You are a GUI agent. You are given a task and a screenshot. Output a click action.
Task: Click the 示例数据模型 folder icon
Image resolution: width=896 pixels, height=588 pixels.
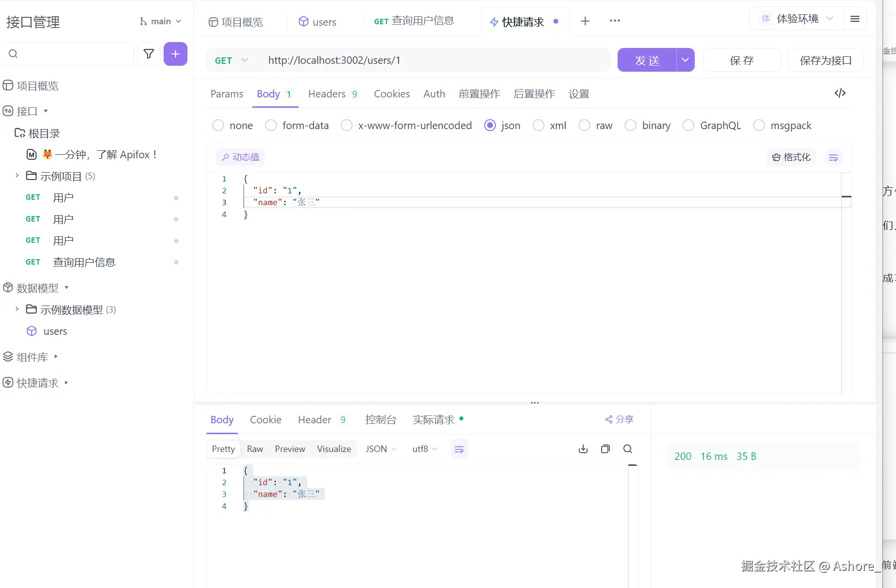[31, 309]
